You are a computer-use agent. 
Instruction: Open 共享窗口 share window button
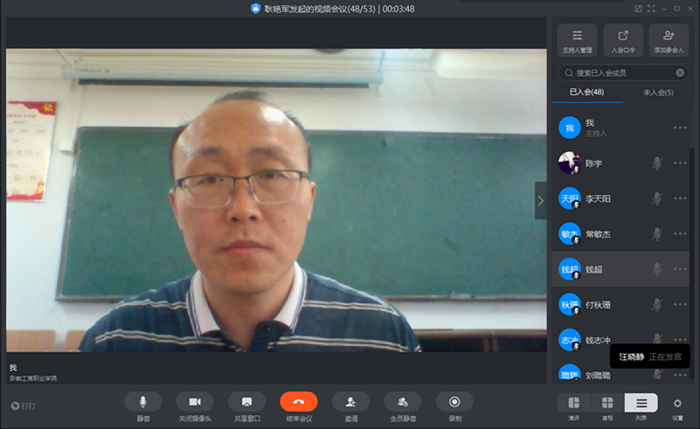247,402
